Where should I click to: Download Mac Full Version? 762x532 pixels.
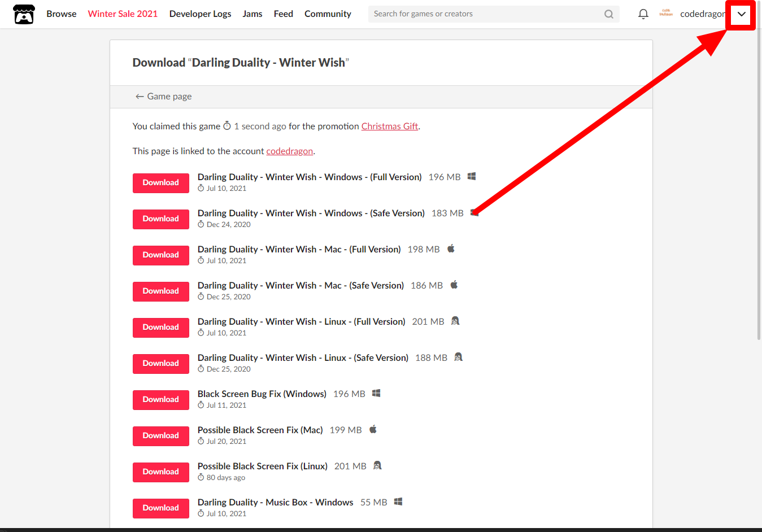tap(161, 255)
